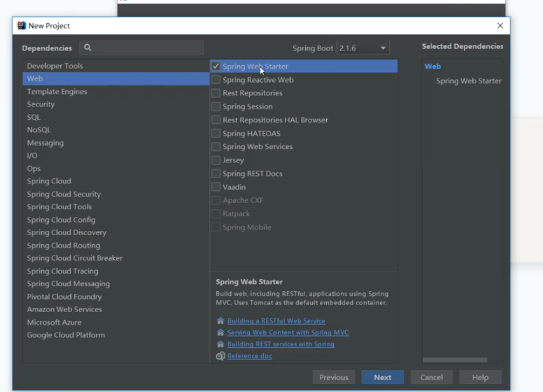Check the Vaadin checkbox

(216, 187)
